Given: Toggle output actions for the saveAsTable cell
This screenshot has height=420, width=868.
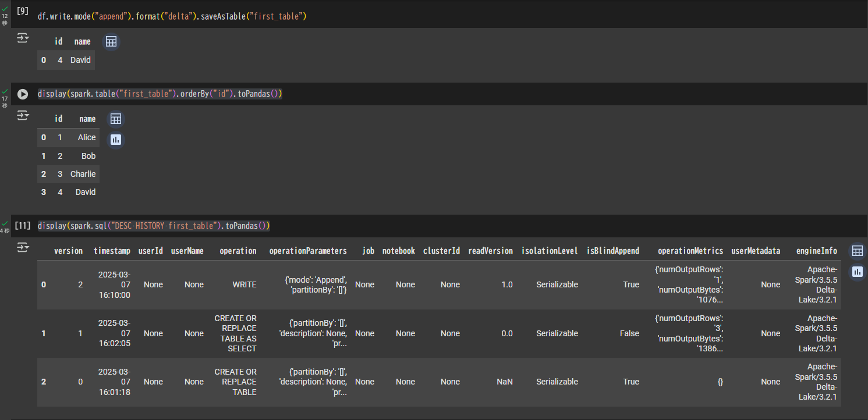Looking at the screenshot, I should [x=23, y=38].
